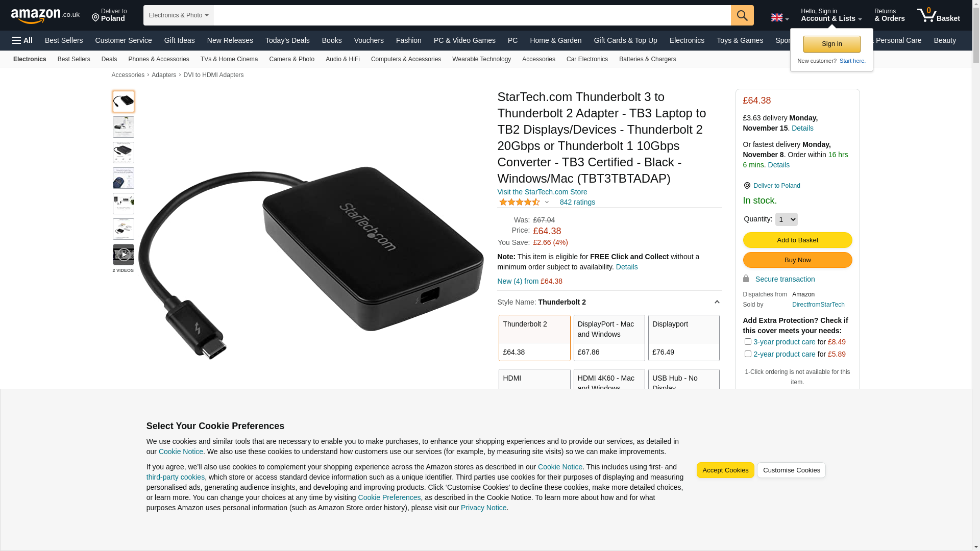Click the search magnifier button
Screen dimensions: 980x551
click(742, 15)
